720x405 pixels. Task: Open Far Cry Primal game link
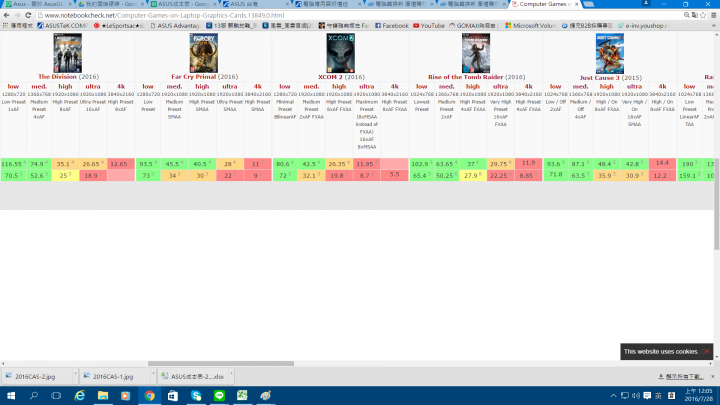pos(193,77)
